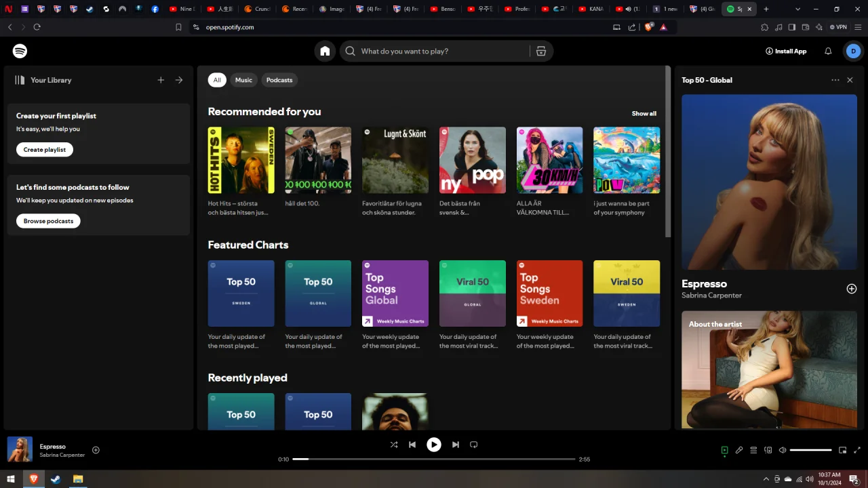The width and height of the screenshot is (868, 488).
Task: Open About the artist card
Action: 769,369
